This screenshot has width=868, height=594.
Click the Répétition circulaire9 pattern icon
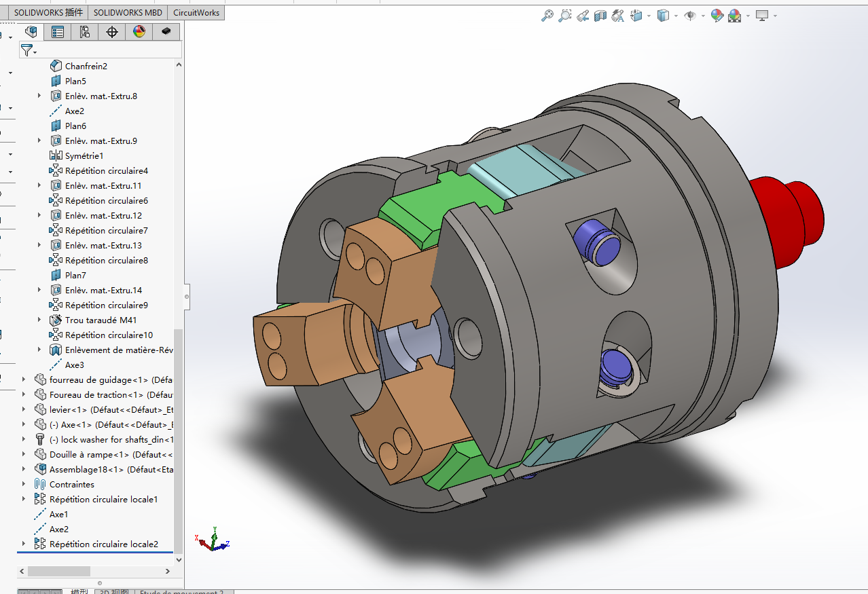56,305
